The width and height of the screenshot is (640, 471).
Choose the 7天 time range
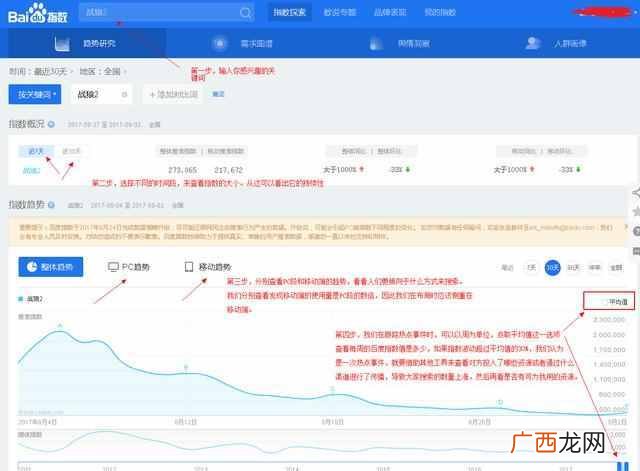point(531,268)
